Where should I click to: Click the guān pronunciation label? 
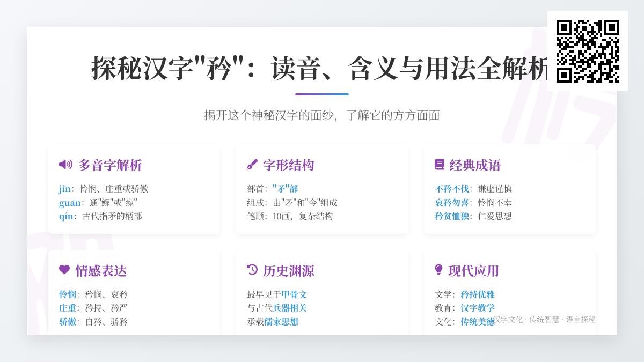click(70, 203)
